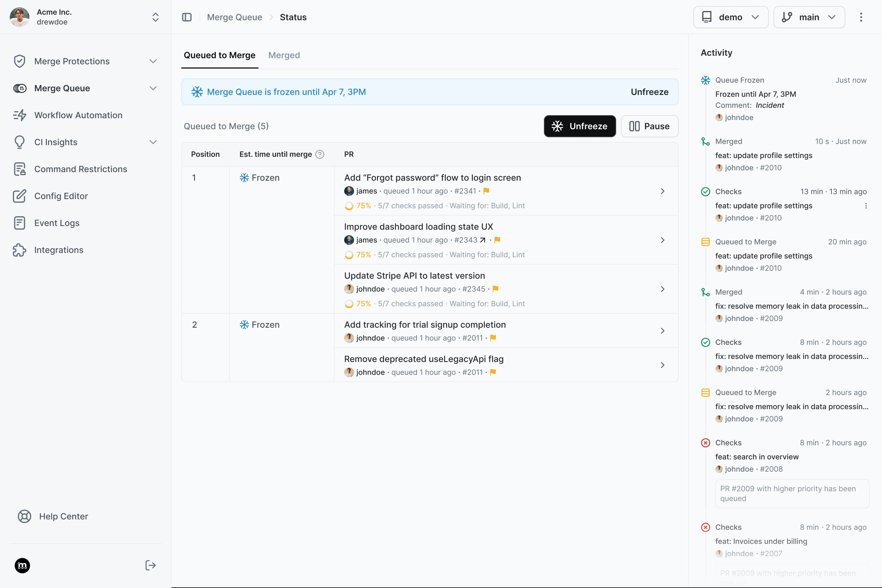
Task: Click the Position column header
Action: (205, 154)
